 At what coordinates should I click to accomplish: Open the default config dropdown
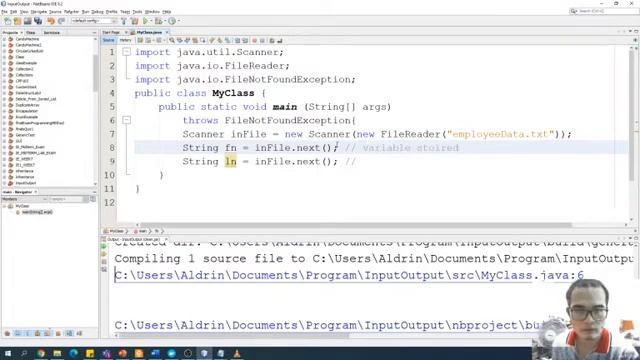click(94, 21)
